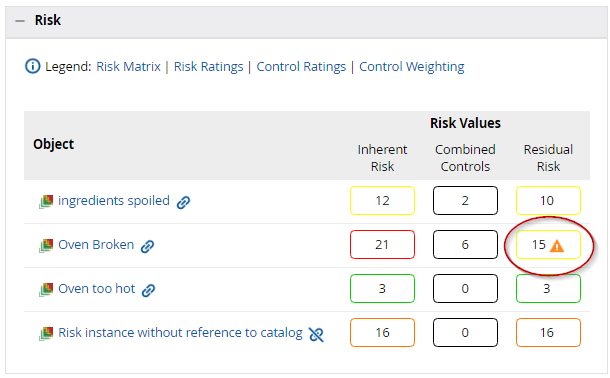The width and height of the screenshot is (610, 378).
Task: Click the risk object icon before ingredients spoiled
Action: (x=46, y=201)
